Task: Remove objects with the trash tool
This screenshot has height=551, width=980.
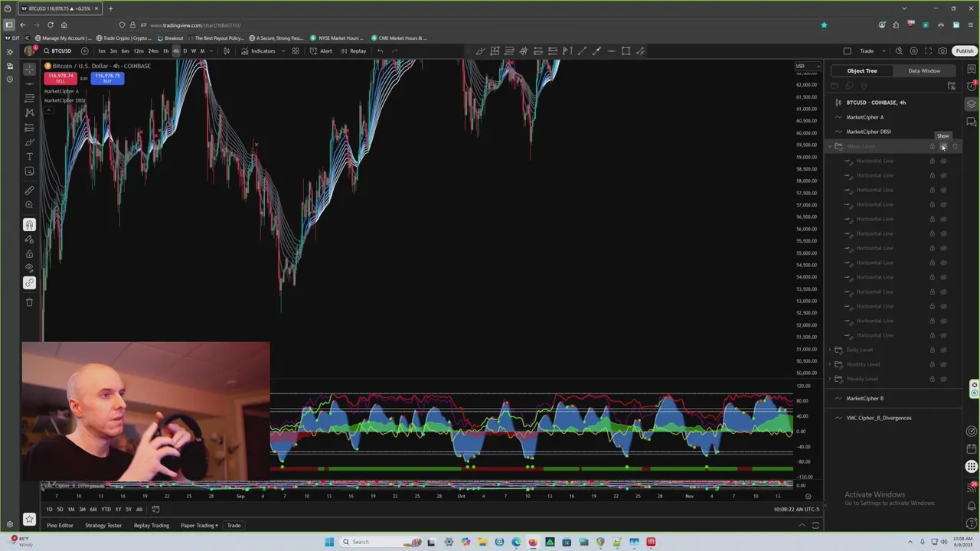Action: tap(29, 302)
